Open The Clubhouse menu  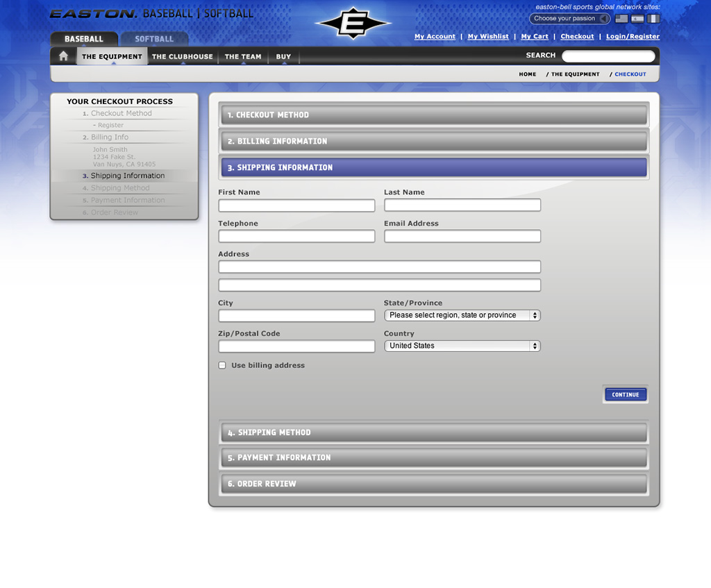[182, 57]
